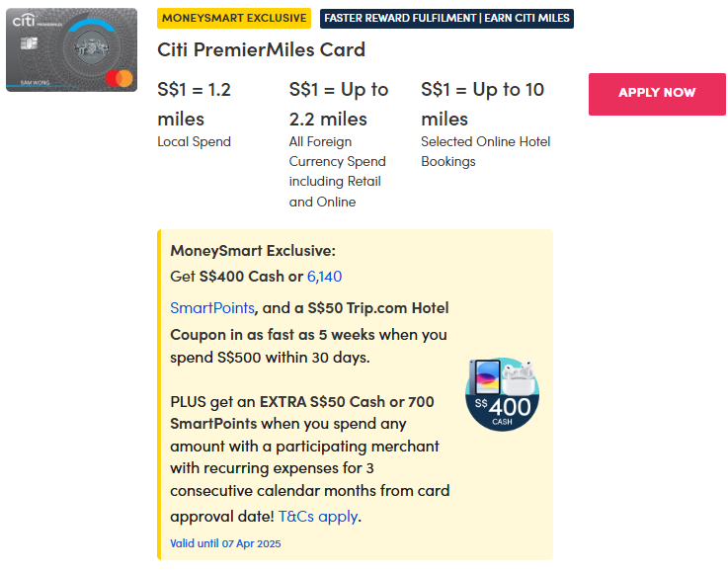Click the card chip on the card image

tap(29, 43)
